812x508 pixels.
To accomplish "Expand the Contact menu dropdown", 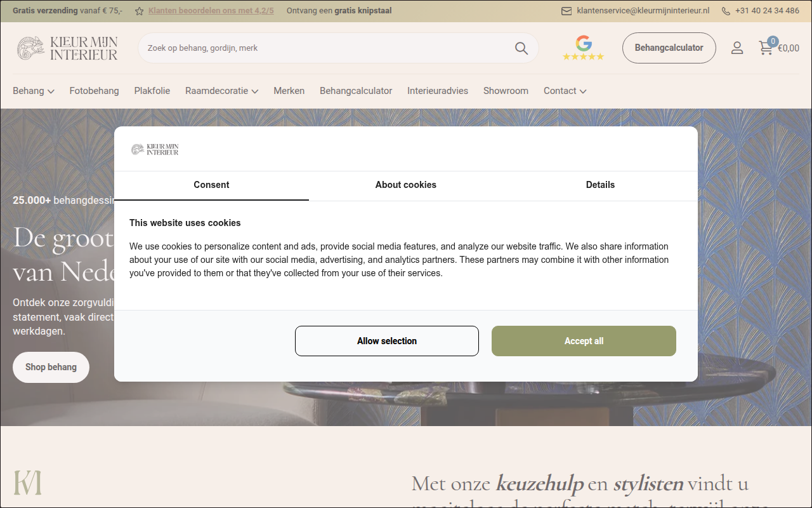I will click(565, 91).
